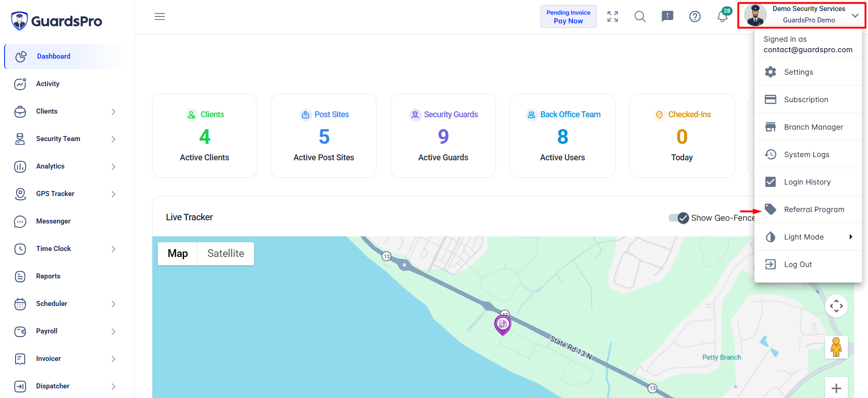Click the map camera controls button

tap(836, 306)
